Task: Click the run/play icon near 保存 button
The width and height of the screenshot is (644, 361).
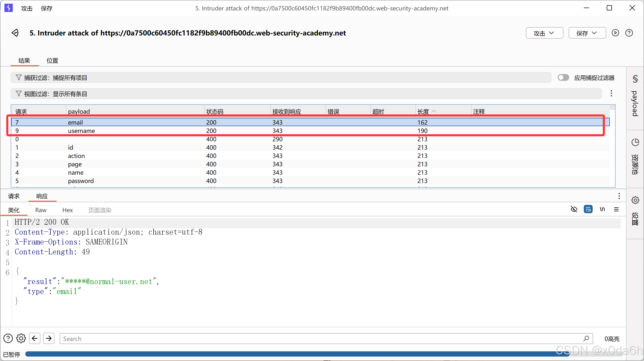Action: pyautogui.click(x=615, y=33)
